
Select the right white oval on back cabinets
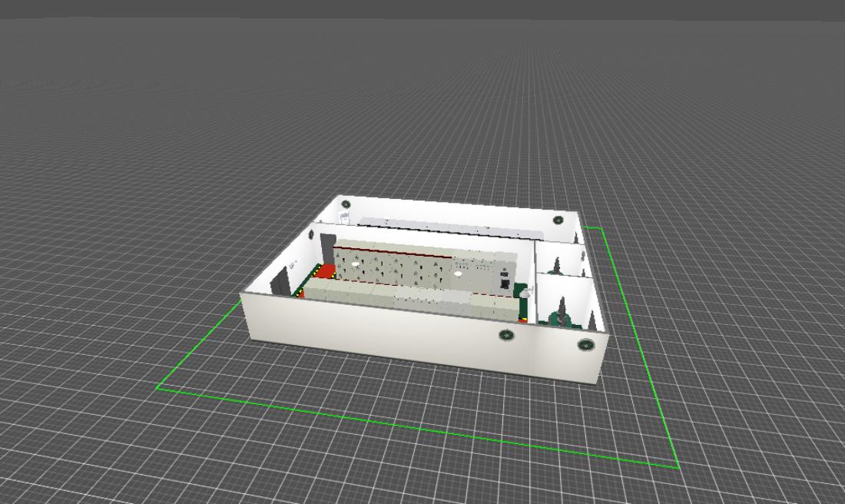pyautogui.click(x=459, y=273)
